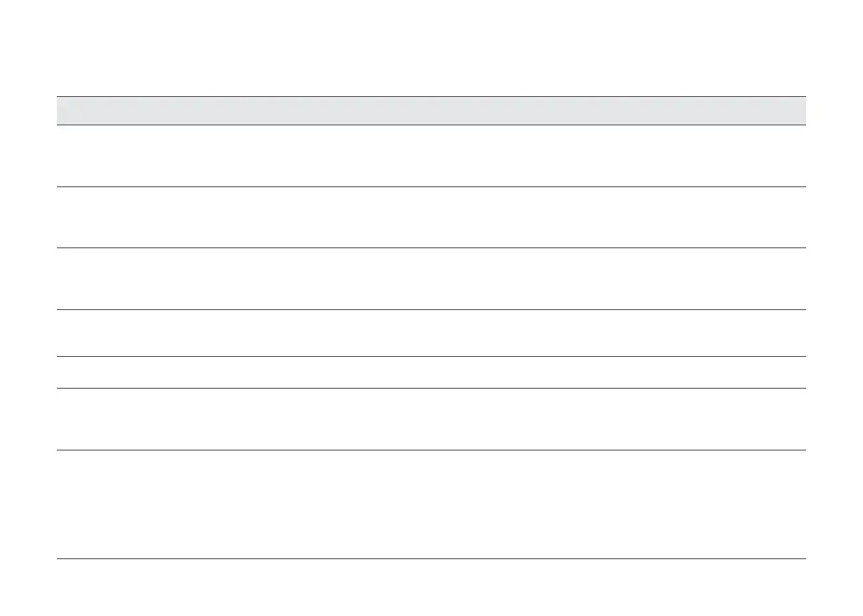The height and width of the screenshot is (616, 863).
Task: Select the tallest empty row at bottom
Action: tap(431, 504)
